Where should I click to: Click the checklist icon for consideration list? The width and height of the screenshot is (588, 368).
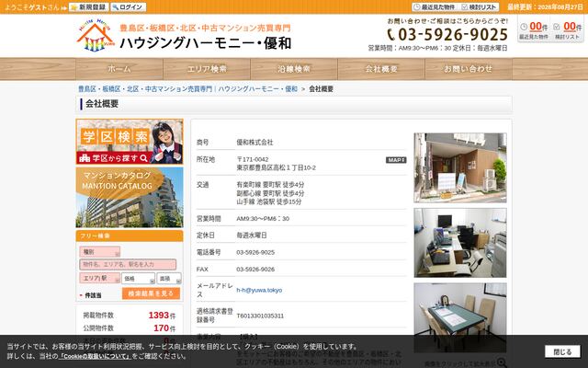point(557,27)
